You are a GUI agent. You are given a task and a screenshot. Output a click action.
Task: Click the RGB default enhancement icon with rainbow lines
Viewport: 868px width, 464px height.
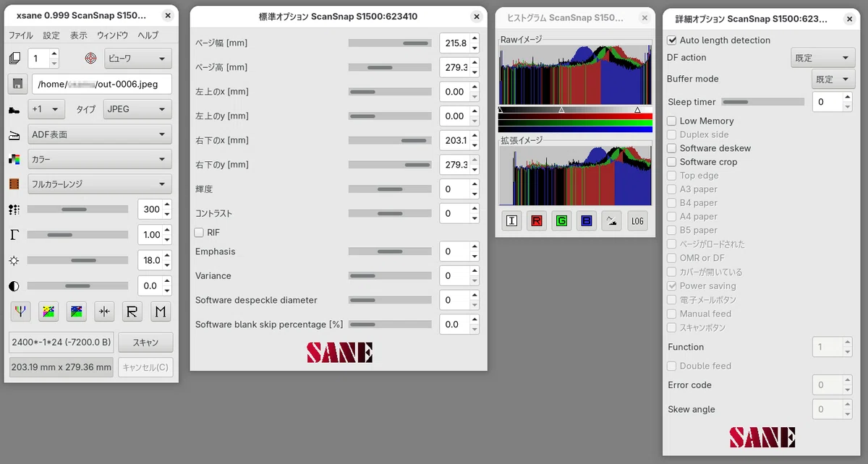(x=21, y=312)
